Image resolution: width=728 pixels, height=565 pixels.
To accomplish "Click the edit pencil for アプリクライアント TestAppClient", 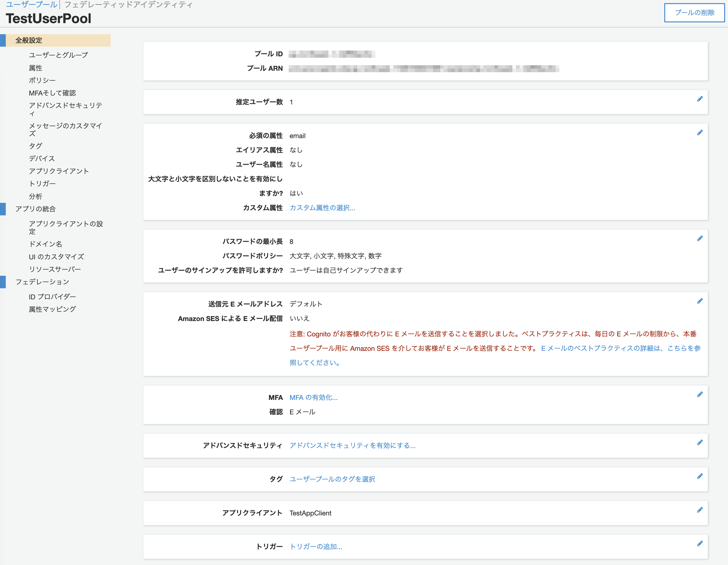I will (x=700, y=510).
